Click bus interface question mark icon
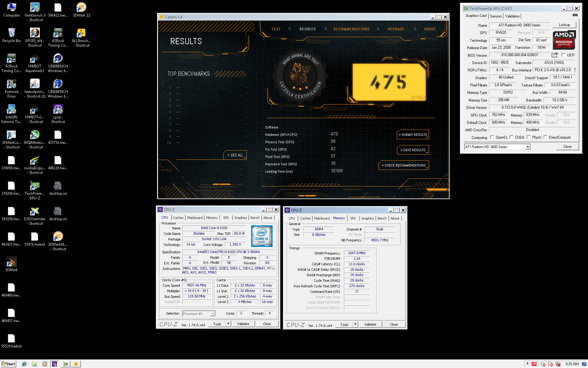This screenshot has width=588, height=368. pos(575,70)
